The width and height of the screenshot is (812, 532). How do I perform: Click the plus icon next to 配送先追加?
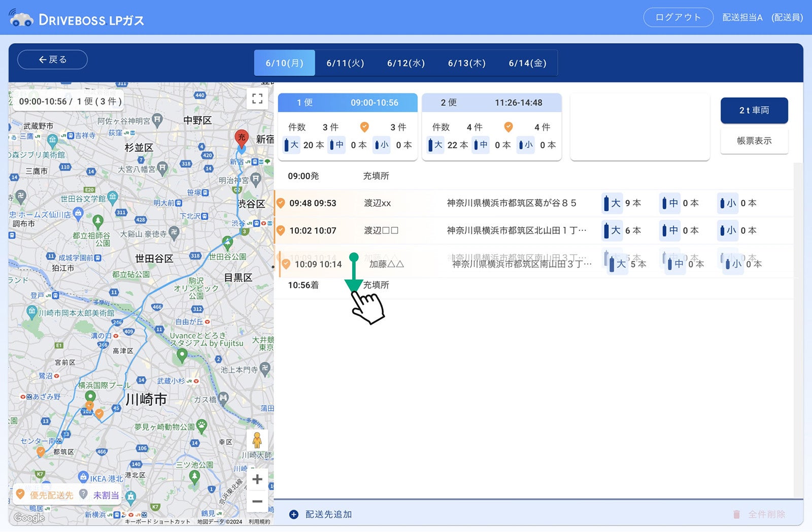(x=293, y=514)
